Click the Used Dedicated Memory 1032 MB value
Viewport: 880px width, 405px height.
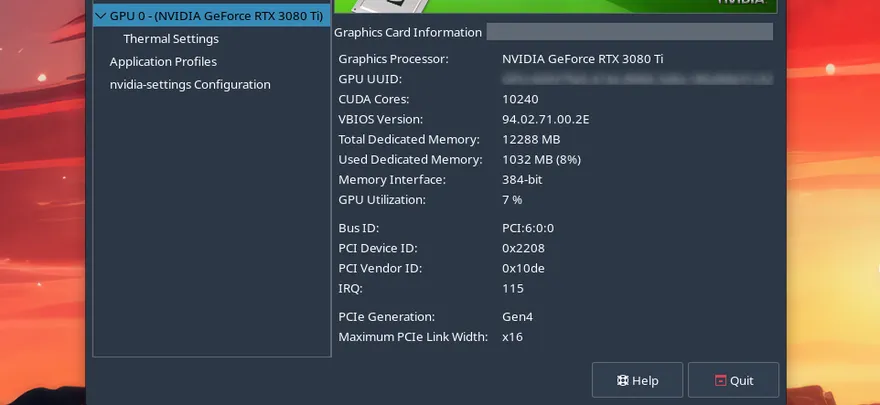[541, 159]
